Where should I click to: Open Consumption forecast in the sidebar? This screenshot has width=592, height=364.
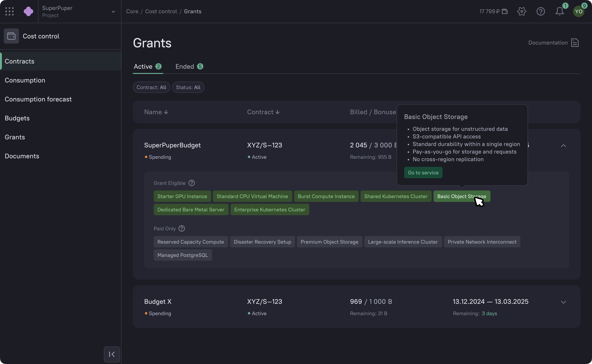(38, 99)
